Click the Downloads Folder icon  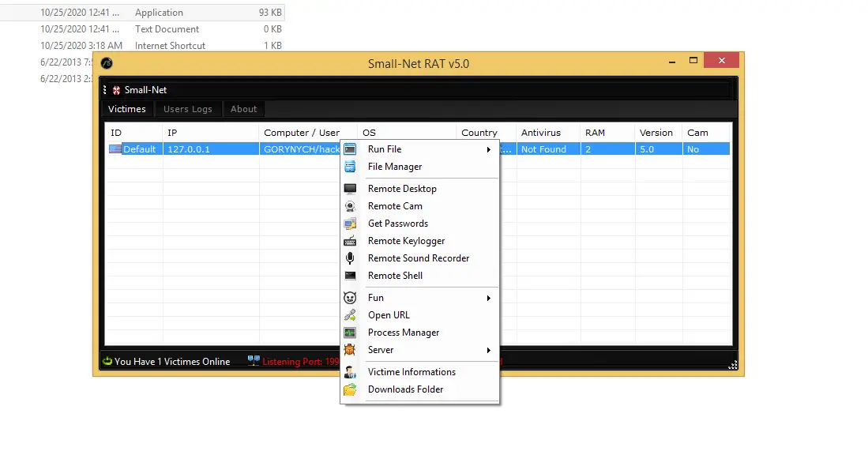coord(350,389)
